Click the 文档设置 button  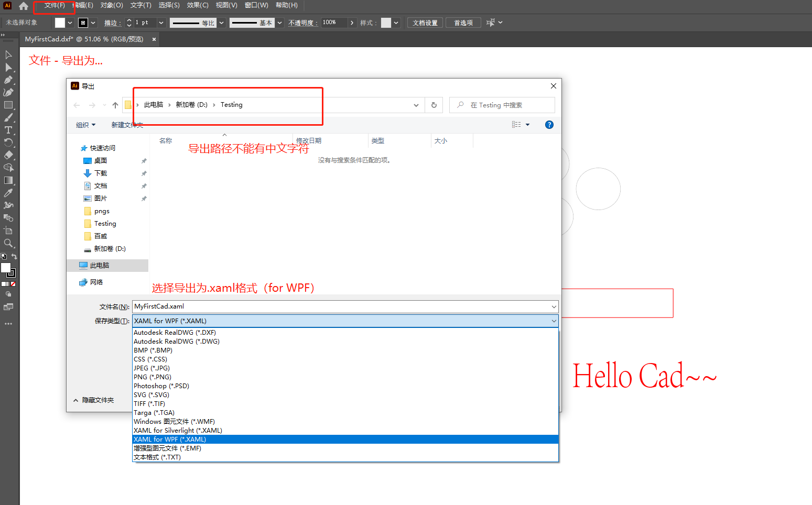tap(425, 23)
